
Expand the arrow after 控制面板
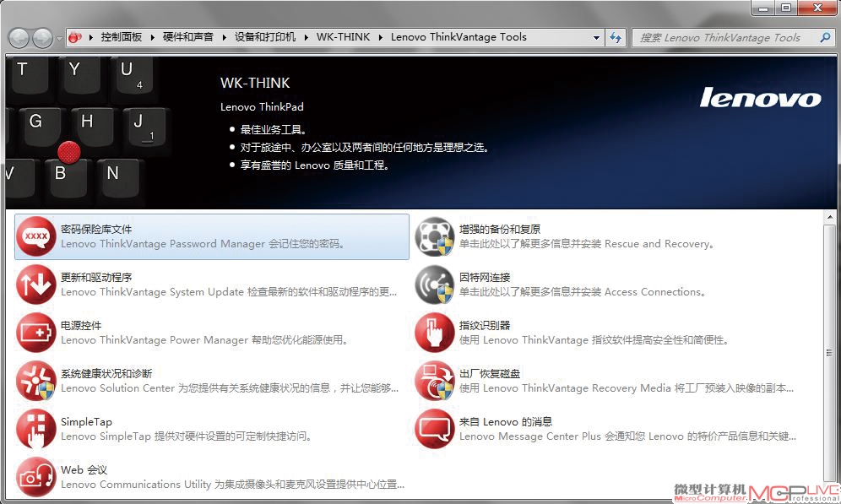(152, 37)
